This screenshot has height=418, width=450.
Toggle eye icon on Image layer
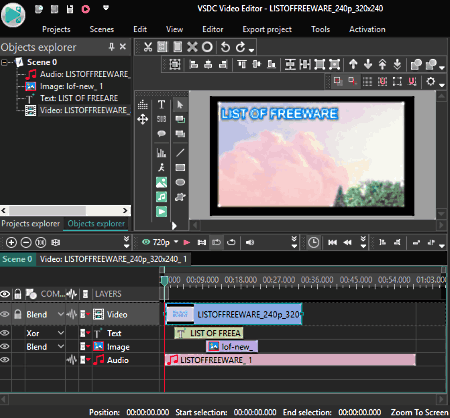(5, 346)
